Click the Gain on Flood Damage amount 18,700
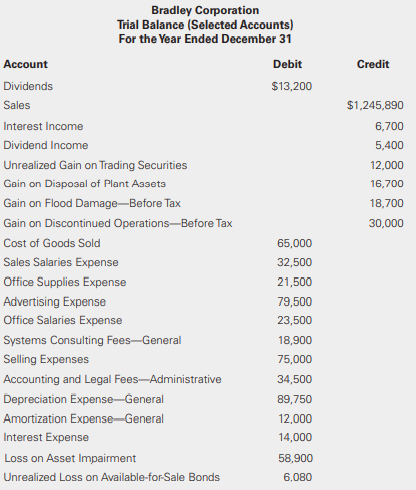The image size is (416, 490). [x=387, y=203]
